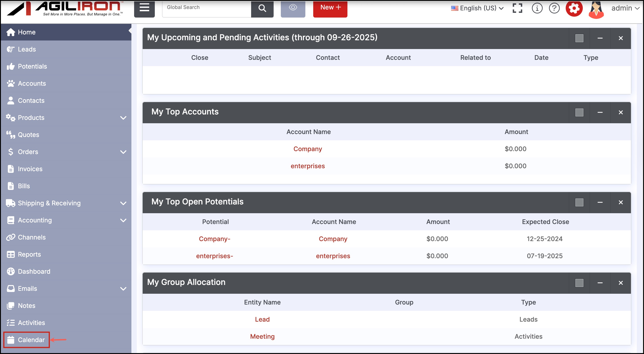
Task: Click the red New + button
Action: point(330,8)
